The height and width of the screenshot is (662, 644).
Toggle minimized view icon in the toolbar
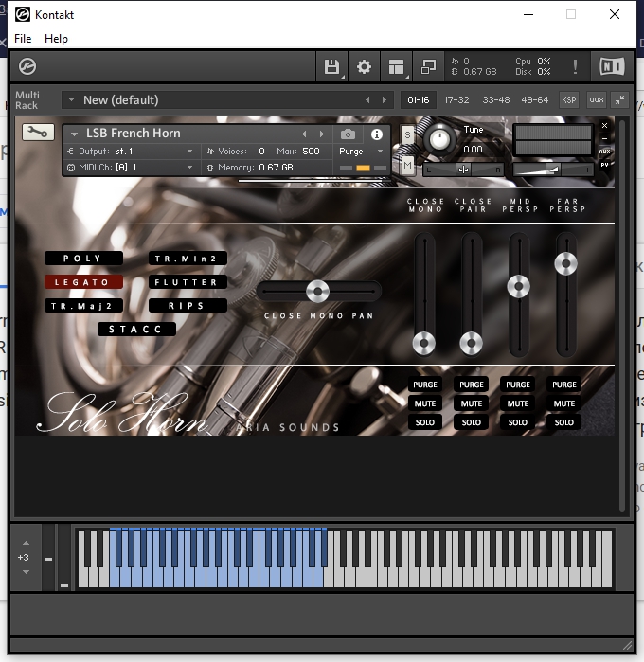pyautogui.click(x=428, y=66)
